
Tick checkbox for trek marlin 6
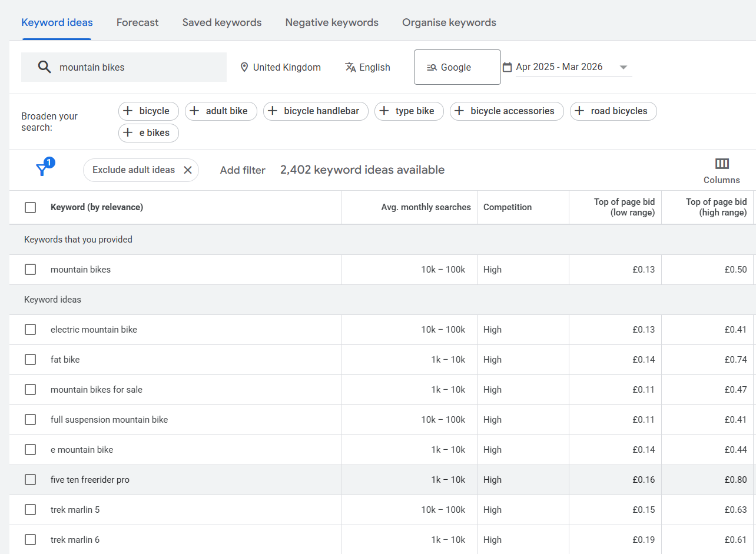30,540
